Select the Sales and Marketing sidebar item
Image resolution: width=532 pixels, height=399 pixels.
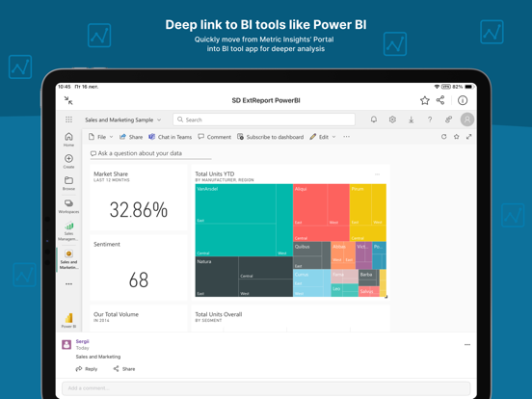(68, 259)
